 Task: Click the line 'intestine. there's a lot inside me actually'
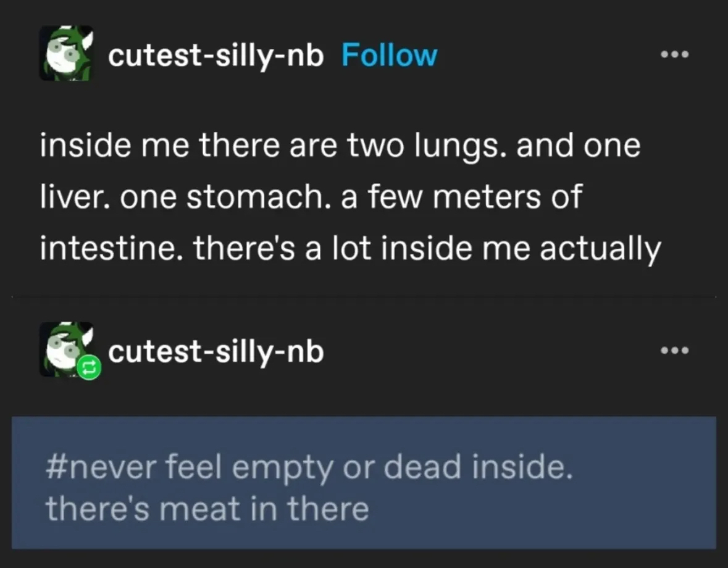click(350, 248)
